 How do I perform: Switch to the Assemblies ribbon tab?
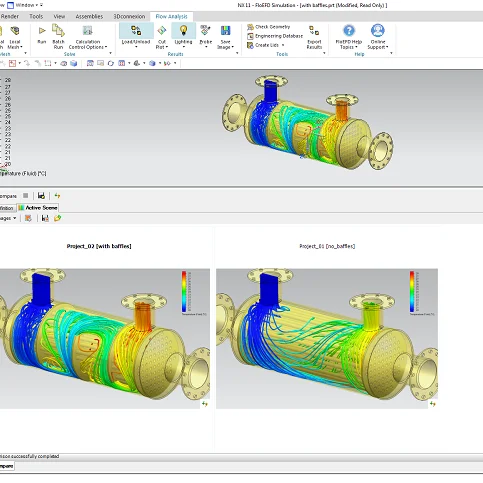point(89,16)
